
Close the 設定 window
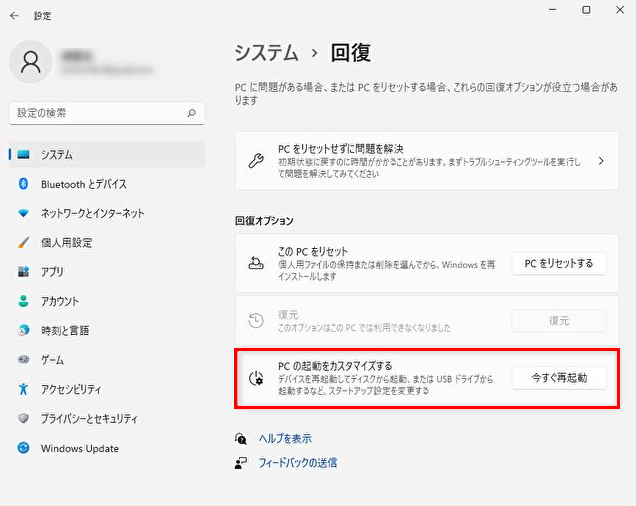click(620, 10)
